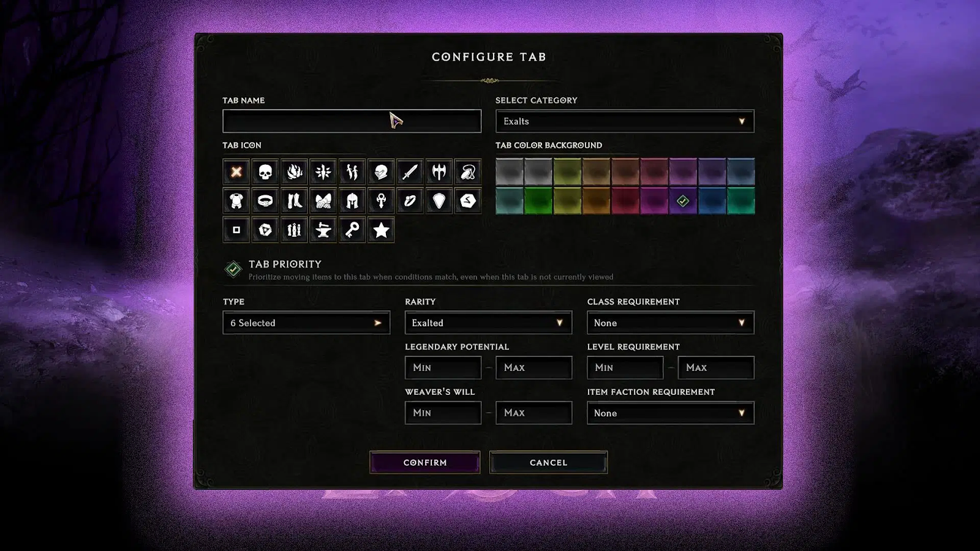Click the Tab Name text field

(x=352, y=121)
